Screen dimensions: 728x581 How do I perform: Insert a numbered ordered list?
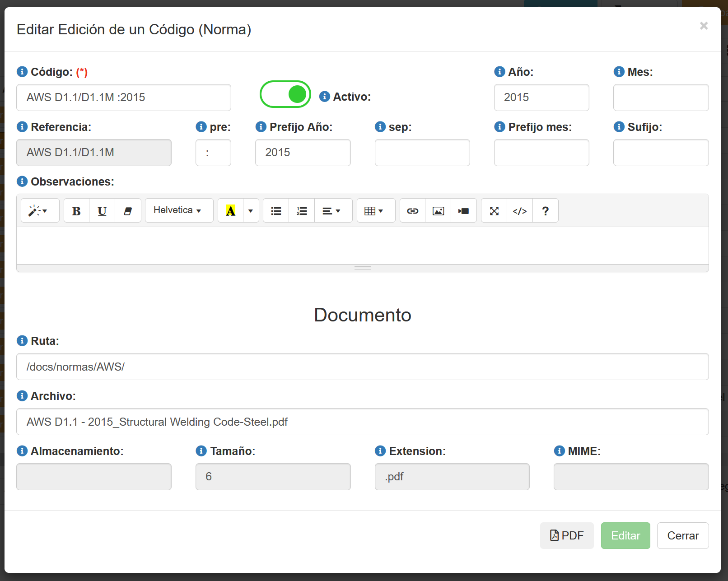(x=302, y=211)
